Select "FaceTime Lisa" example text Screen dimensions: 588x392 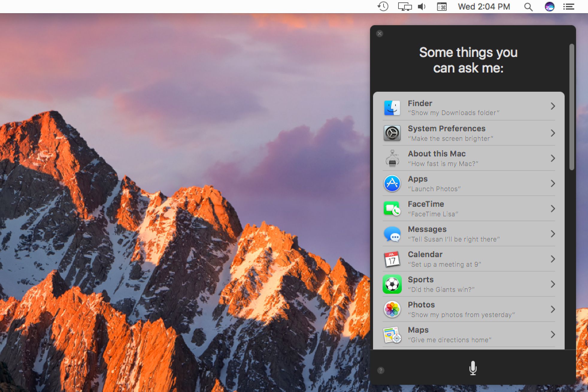pyautogui.click(x=433, y=214)
